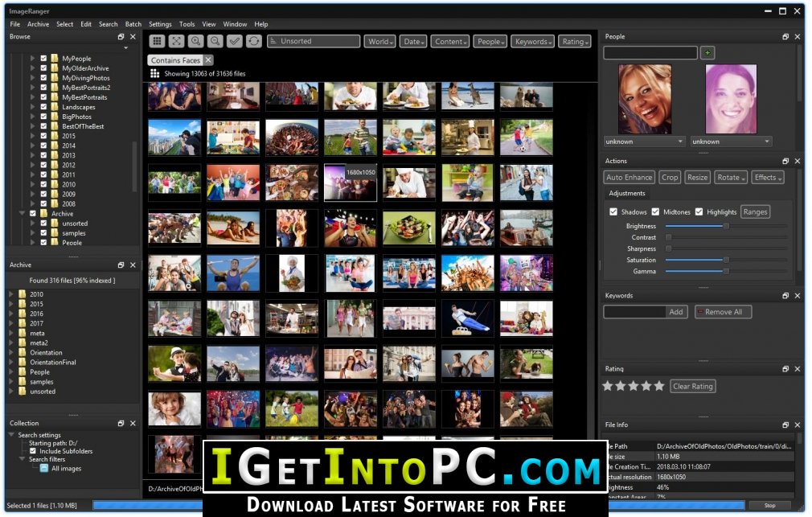
Task: Expand the 2016 folder in Archive panel
Action: click(x=11, y=314)
